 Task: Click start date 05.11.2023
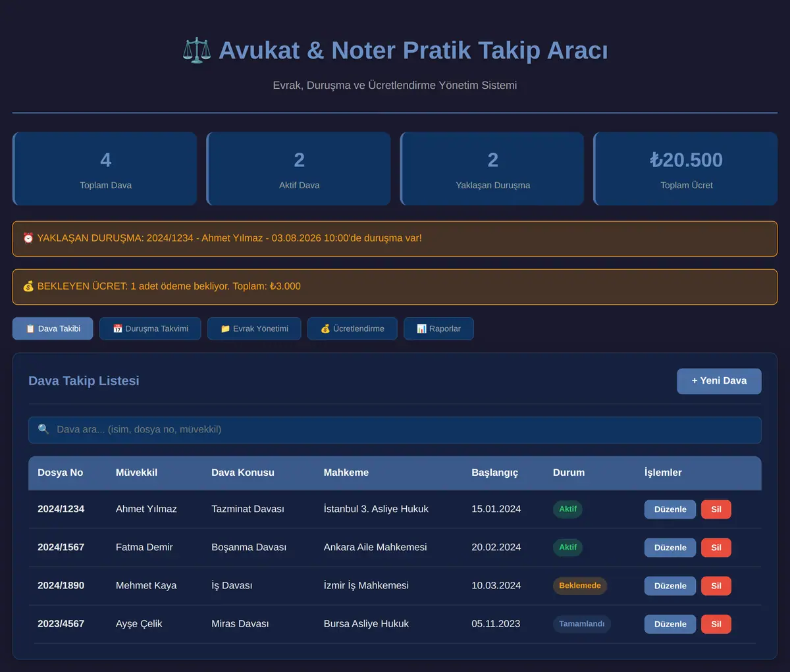pos(496,623)
